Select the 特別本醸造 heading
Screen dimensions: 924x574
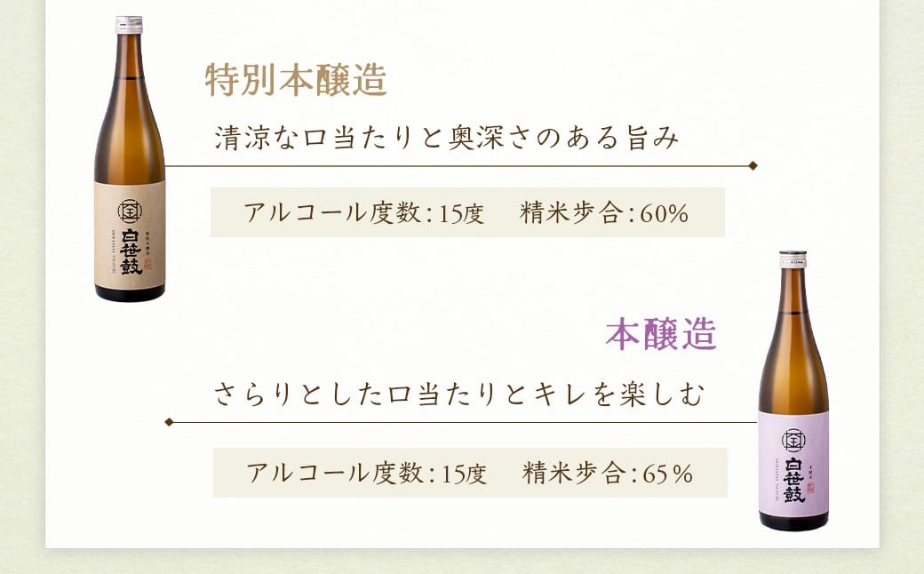coord(296,80)
